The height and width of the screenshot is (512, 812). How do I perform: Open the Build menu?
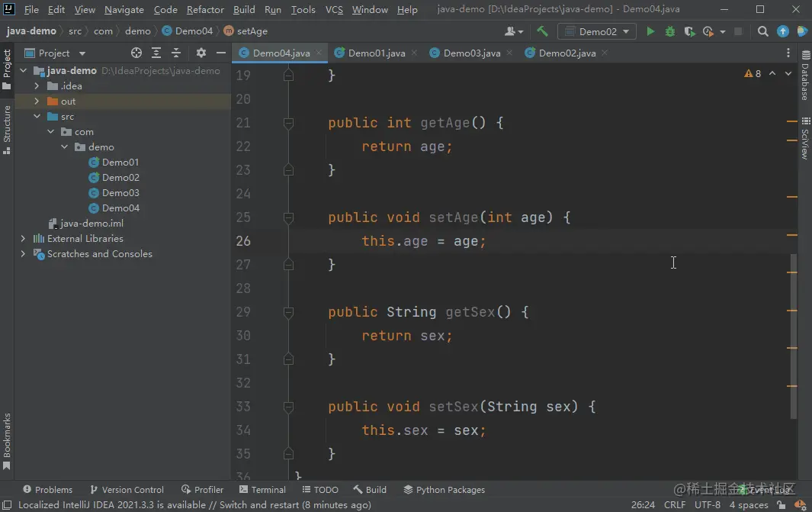[x=244, y=9]
